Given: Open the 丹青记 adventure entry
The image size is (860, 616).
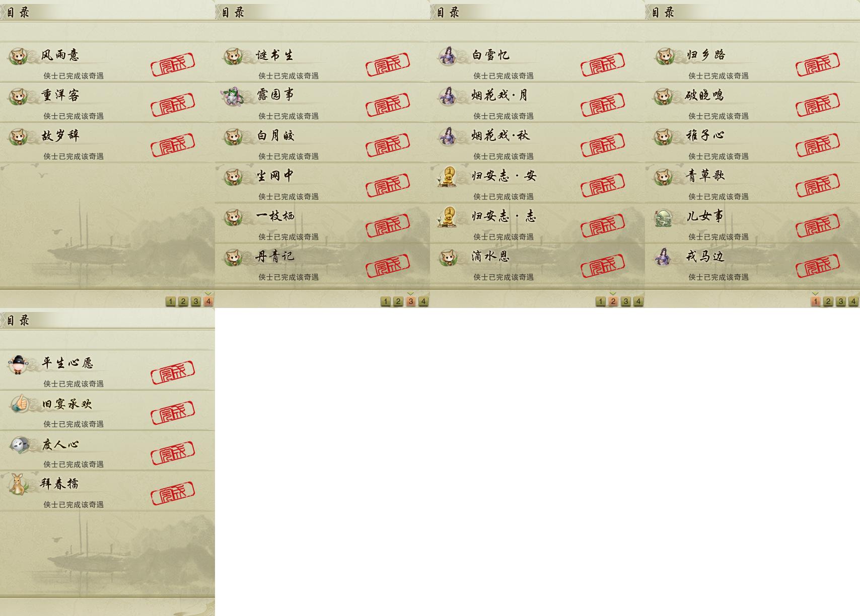Looking at the screenshot, I should (x=322, y=263).
